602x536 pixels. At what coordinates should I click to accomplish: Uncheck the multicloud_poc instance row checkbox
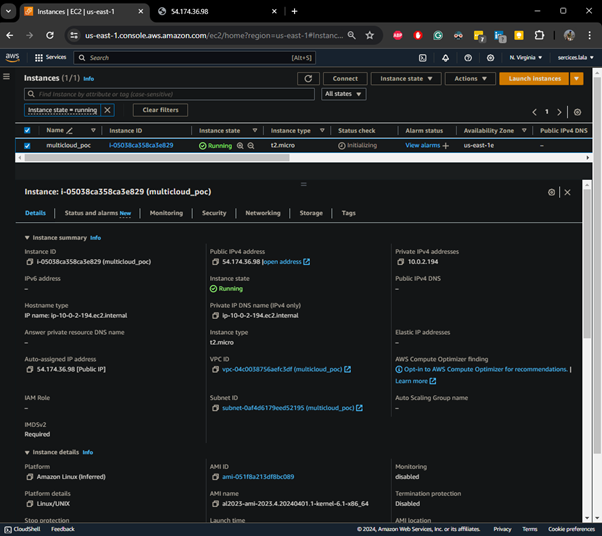click(29, 145)
